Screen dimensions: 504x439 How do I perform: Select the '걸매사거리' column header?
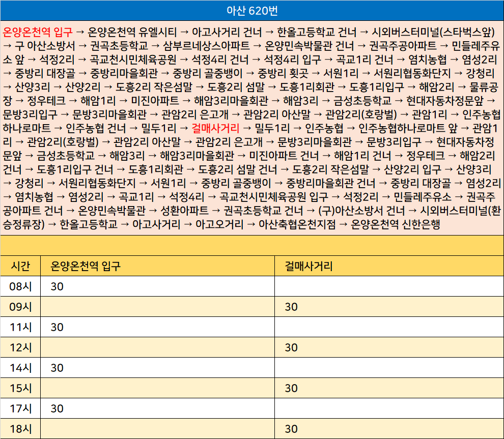[389, 266]
